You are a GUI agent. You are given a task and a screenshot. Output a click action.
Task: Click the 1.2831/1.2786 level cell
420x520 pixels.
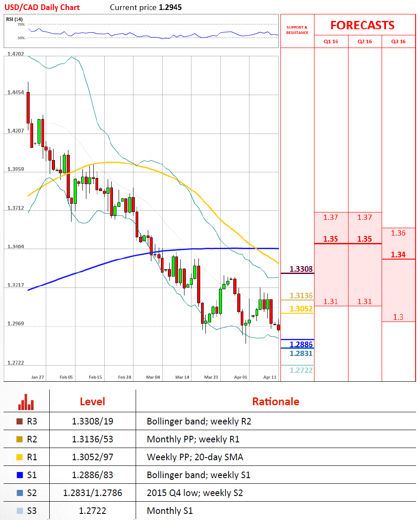pyautogui.click(x=92, y=493)
